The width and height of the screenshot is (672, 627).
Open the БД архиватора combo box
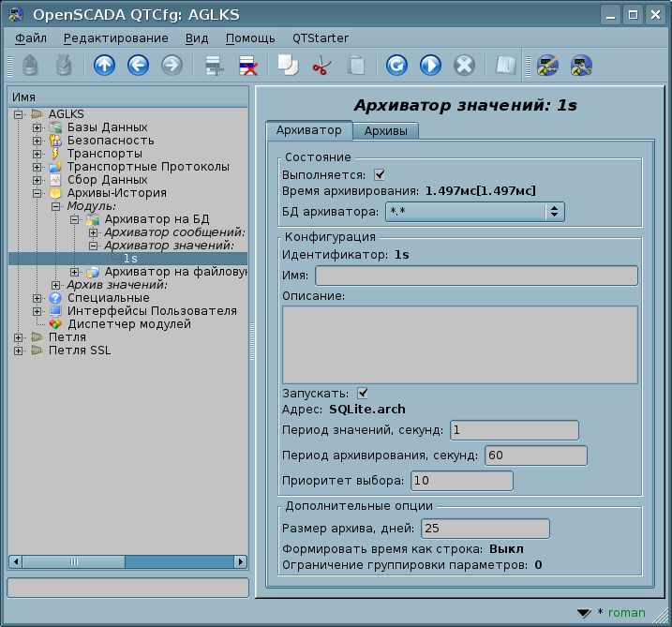pos(474,212)
